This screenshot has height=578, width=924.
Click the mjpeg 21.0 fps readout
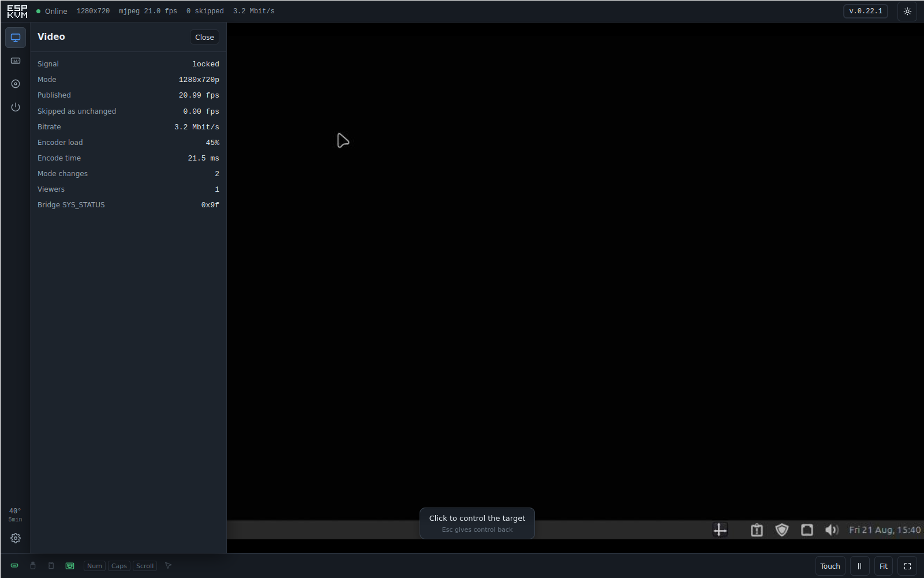[x=148, y=11]
